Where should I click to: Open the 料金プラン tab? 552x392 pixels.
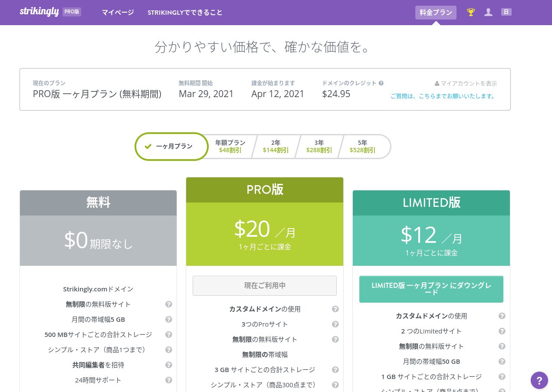(436, 13)
